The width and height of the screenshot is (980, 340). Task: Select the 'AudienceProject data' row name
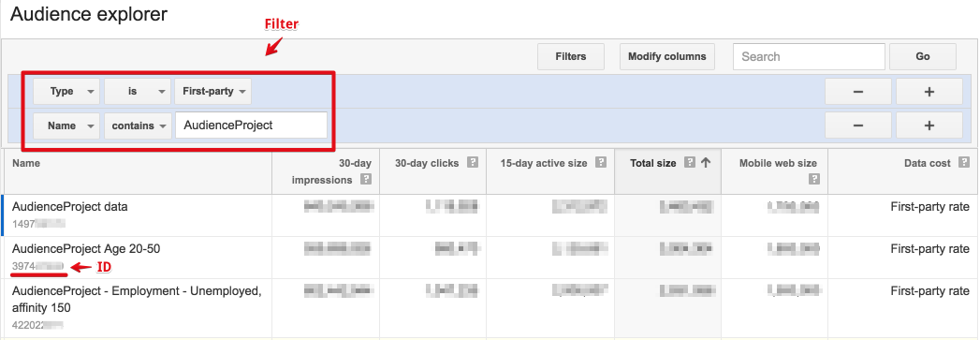coord(70,207)
